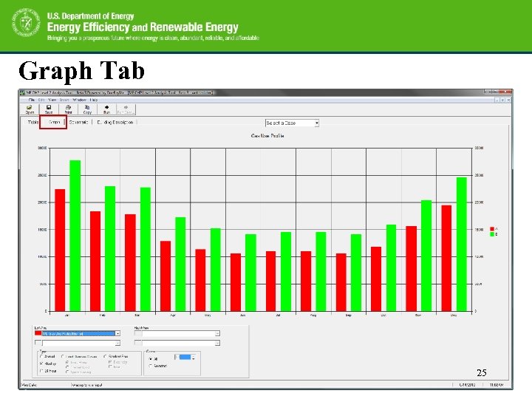Click the status bar message text

[x=87, y=385]
